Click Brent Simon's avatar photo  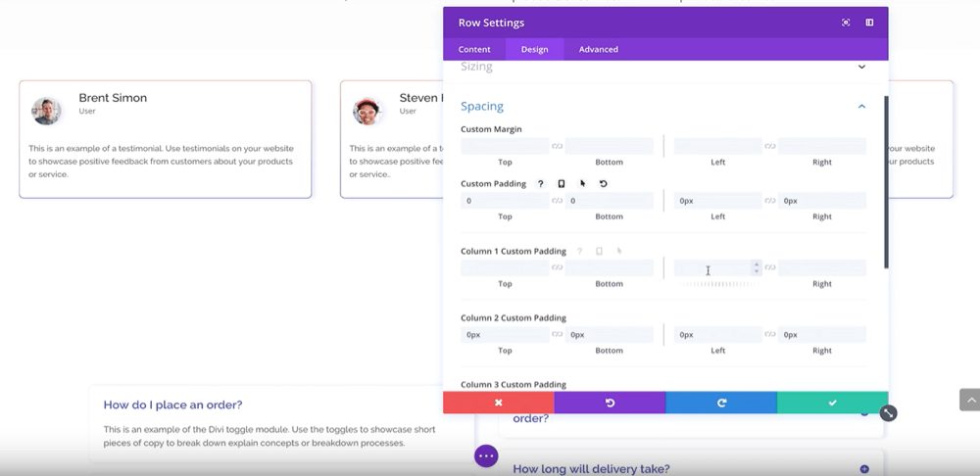coord(47,112)
